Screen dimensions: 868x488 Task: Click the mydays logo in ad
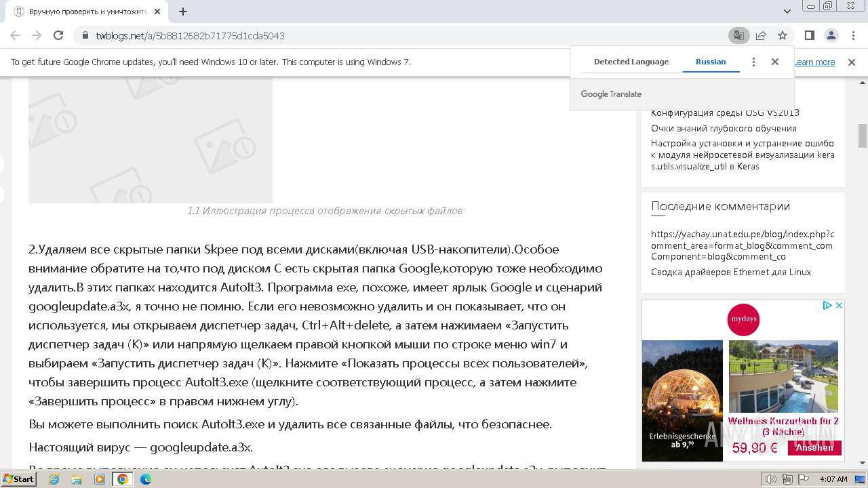coord(743,320)
